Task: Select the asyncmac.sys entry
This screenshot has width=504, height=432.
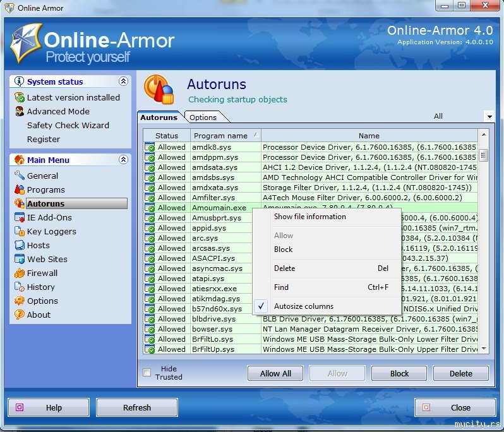Action: click(311, 268)
